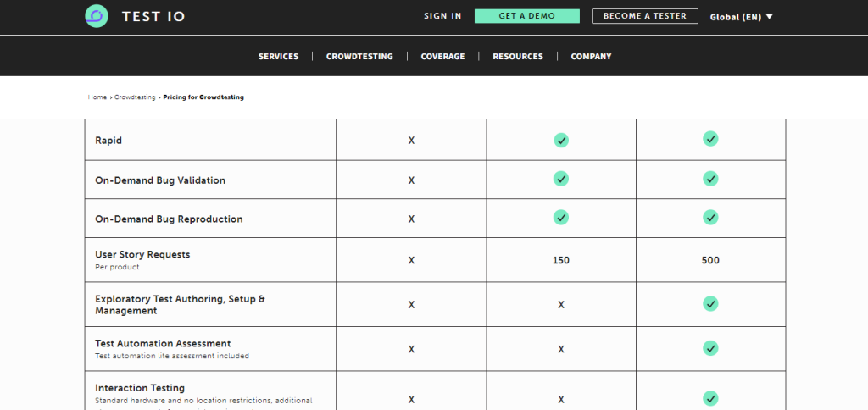Click the User Story Requests label
This screenshot has height=410, width=868.
pos(142,254)
